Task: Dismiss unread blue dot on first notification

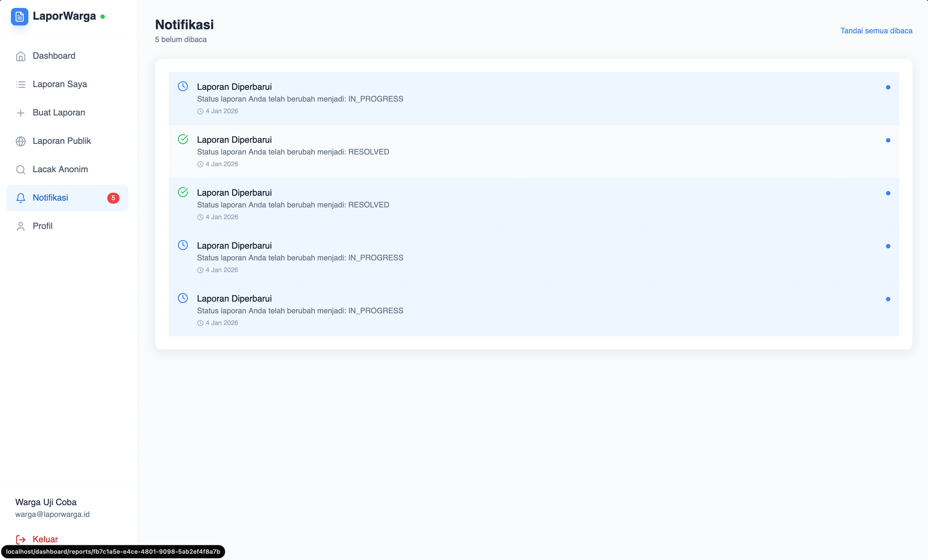Action: click(x=888, y=87)
